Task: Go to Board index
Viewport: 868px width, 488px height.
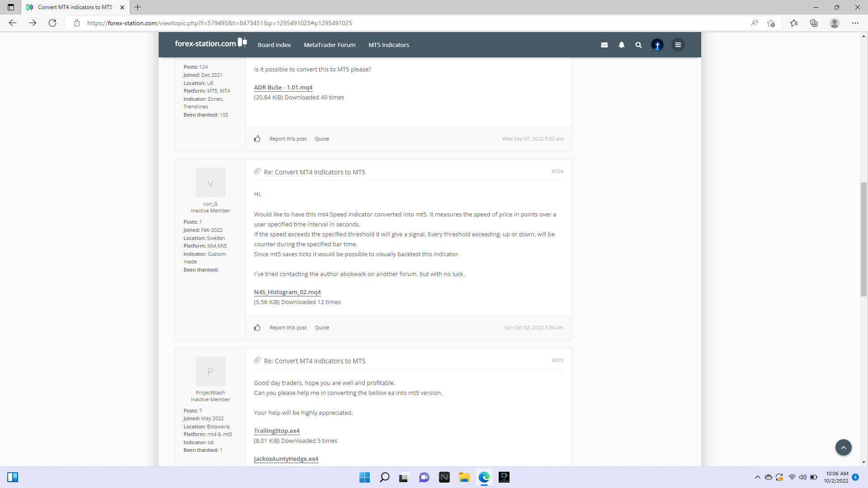Action: (274, 45)
